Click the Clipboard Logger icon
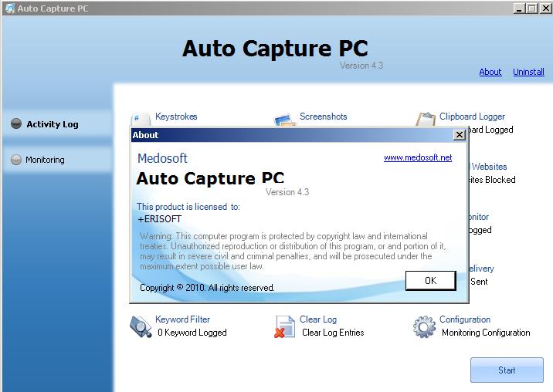Screen dimensions: 553x392 [426, 119]
